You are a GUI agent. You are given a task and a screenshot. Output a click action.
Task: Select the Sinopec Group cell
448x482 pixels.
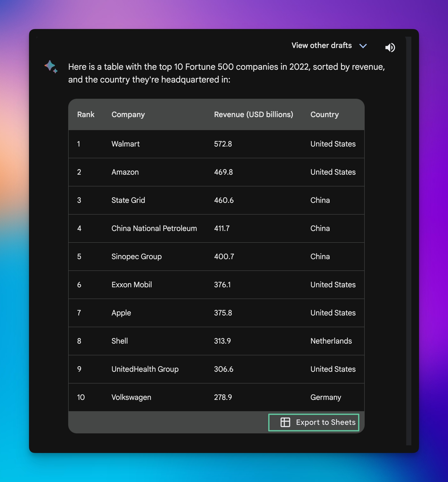click(136, 257)
